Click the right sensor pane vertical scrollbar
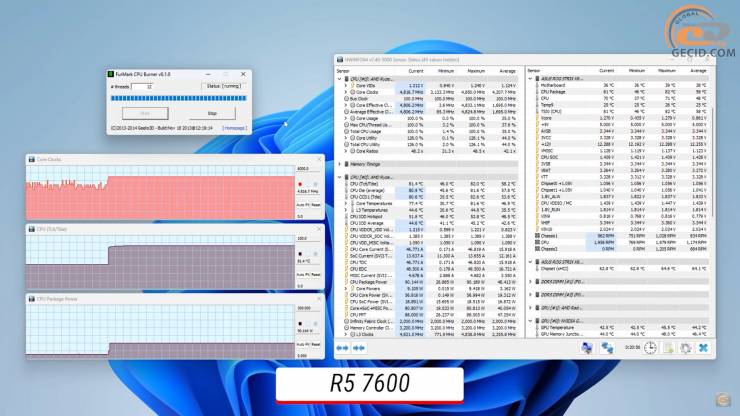 click(712, 161)
